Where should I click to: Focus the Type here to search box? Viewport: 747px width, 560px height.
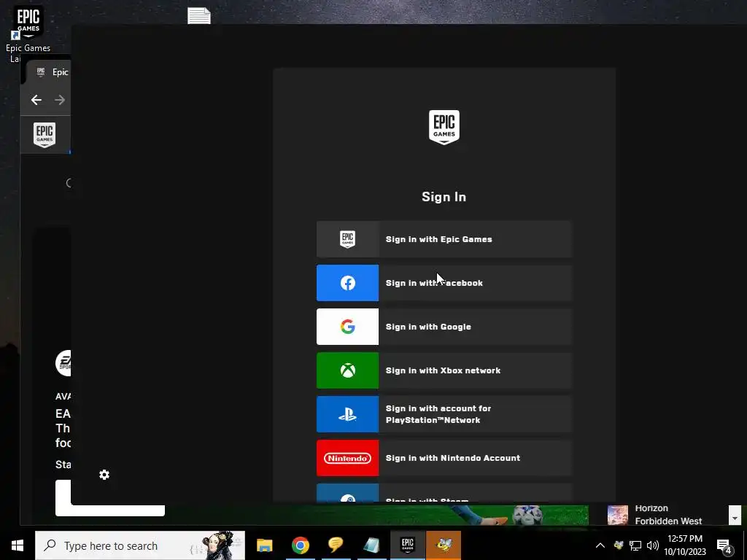coord(140,545)
